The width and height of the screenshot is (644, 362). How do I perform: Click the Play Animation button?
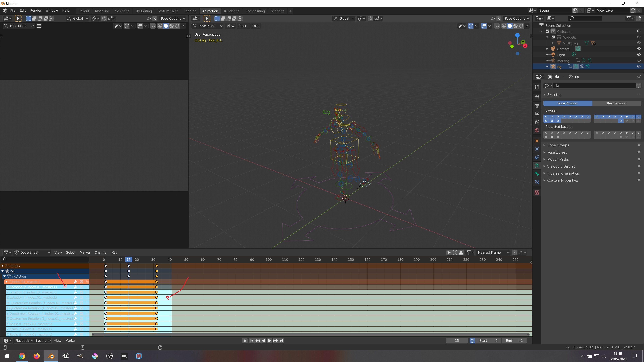(269, 341)
